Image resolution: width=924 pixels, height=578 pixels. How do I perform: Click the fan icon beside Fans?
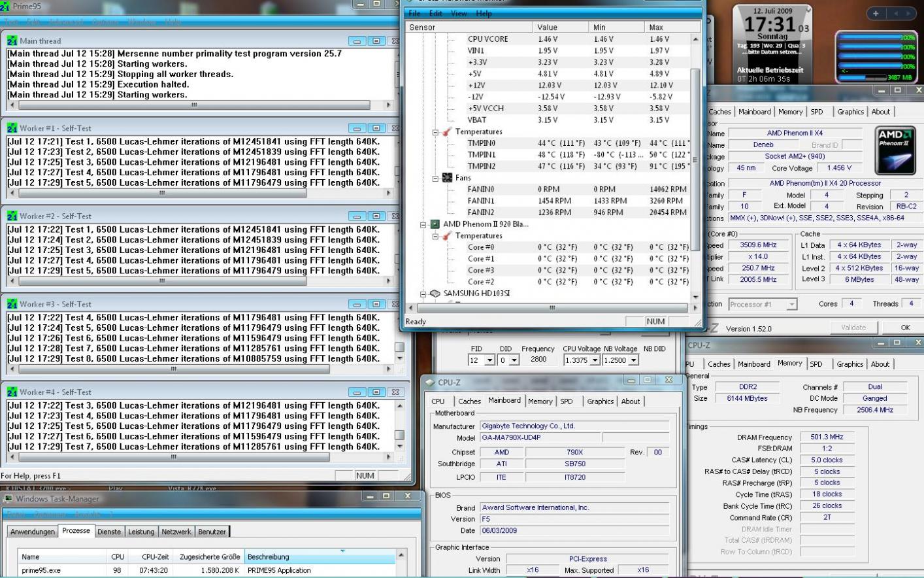(447, 178)
